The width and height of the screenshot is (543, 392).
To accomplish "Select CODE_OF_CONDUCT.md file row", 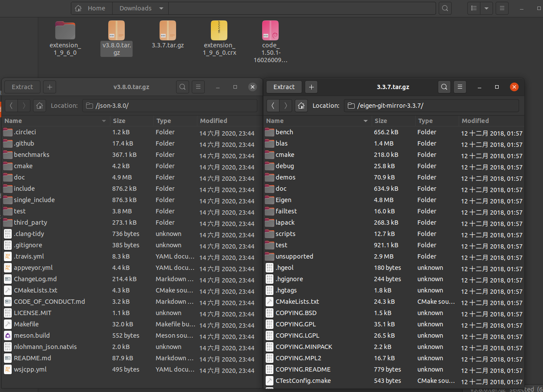I will (x=132, y=302).
